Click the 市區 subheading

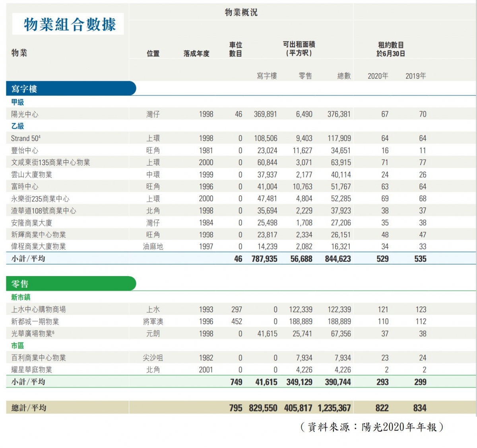coord(17,345)
